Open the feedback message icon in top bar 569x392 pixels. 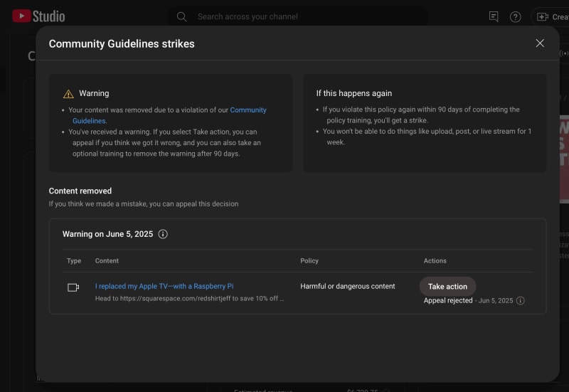tap(494, 16)
